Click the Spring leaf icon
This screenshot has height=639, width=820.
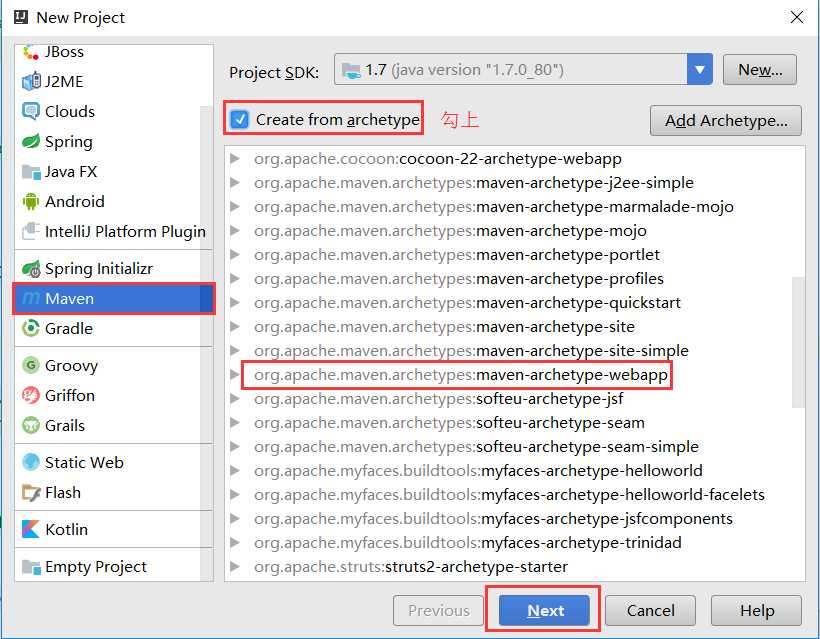(x=31, y=141)
